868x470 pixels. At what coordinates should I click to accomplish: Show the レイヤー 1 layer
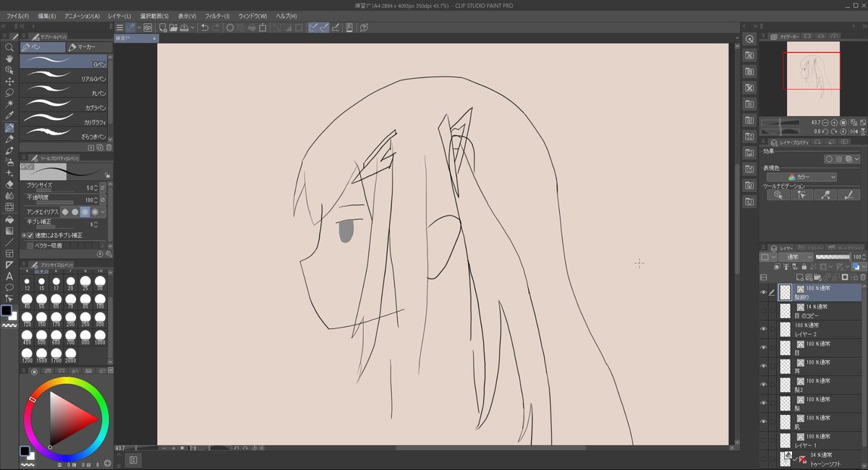click(763, 440)
